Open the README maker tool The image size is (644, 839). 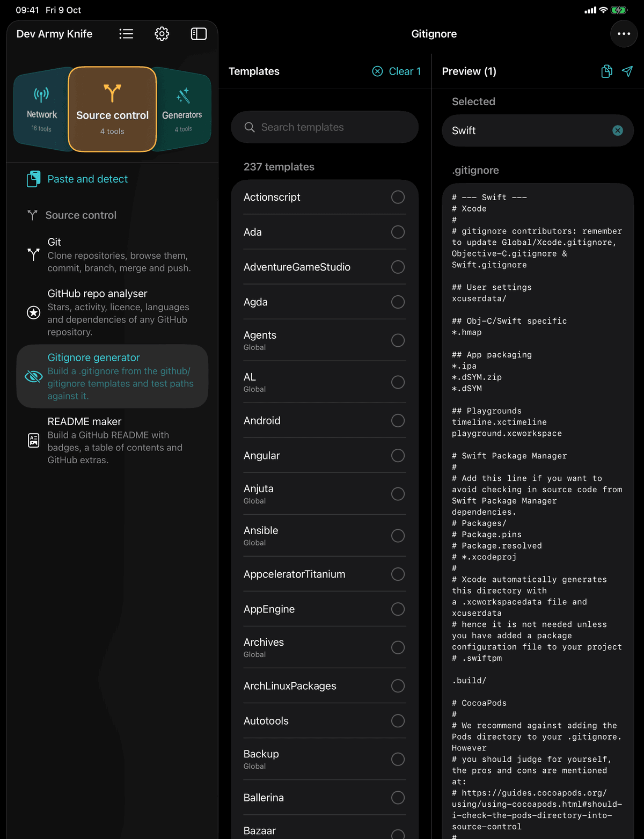(112, 441)
